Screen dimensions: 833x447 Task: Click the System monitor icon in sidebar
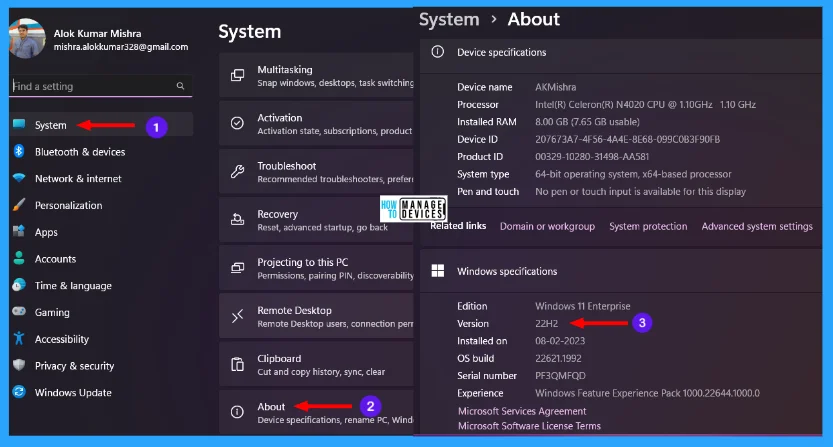pyautogui.click(x=19, y=124)
